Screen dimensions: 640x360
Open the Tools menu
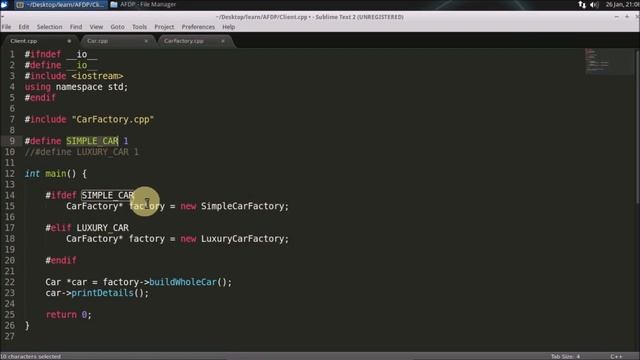[139, 27]
